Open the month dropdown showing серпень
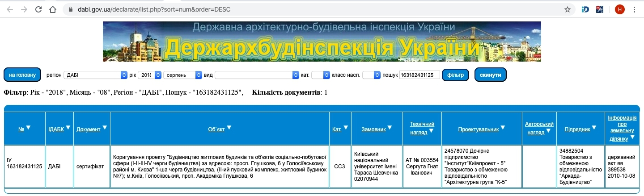644x196 pixels. point(182,75)
